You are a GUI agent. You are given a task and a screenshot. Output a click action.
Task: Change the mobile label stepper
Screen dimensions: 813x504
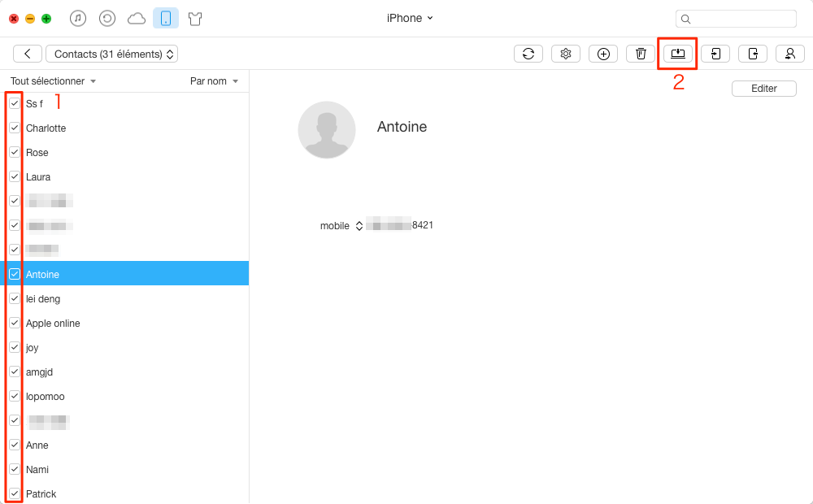359,226
